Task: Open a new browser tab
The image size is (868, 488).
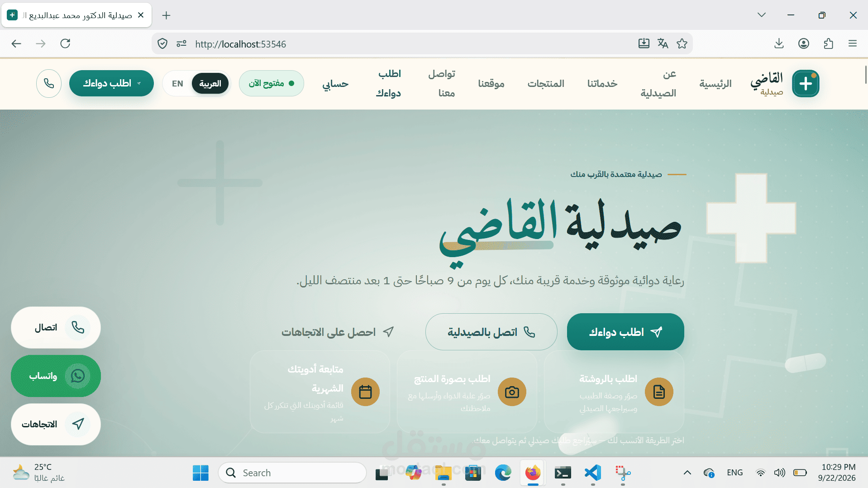Action: [166, 15]
